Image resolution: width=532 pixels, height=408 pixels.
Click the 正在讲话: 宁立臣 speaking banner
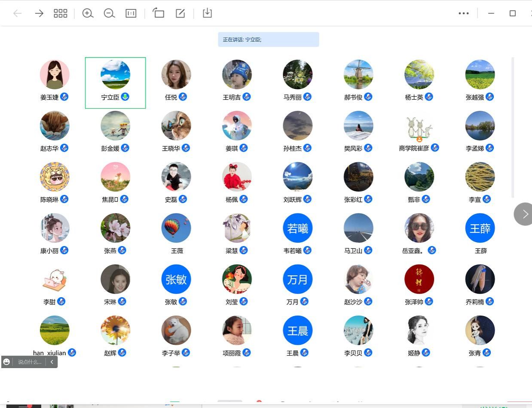pos(268,40)
